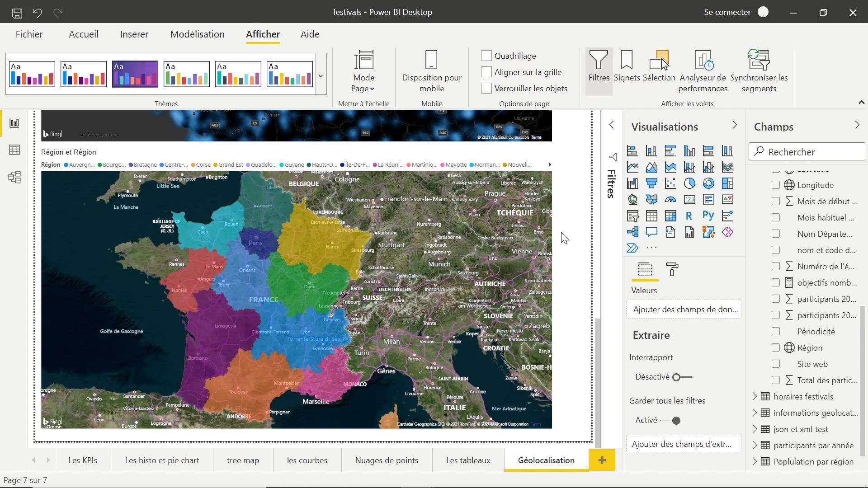Screen dimensions: 868x488
Task: Toggle Interrapport switch Désactivé
Action: coord(683,377)
